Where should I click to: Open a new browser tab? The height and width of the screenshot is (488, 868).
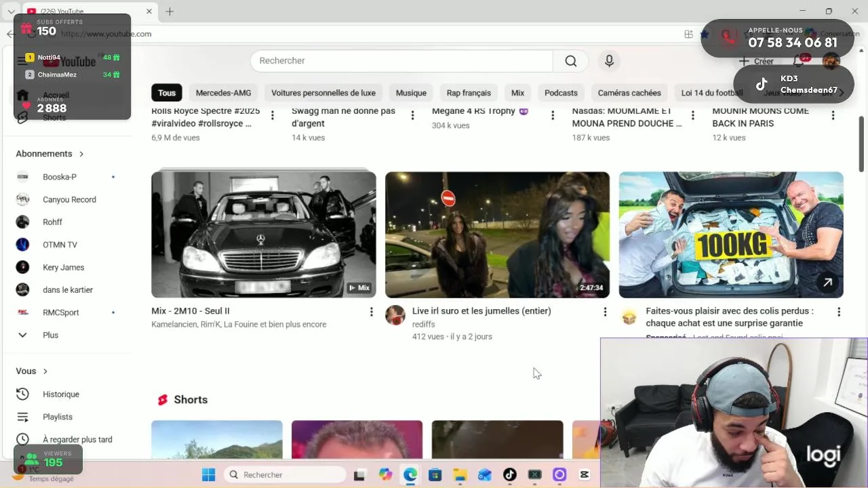(x=170, y=12)
